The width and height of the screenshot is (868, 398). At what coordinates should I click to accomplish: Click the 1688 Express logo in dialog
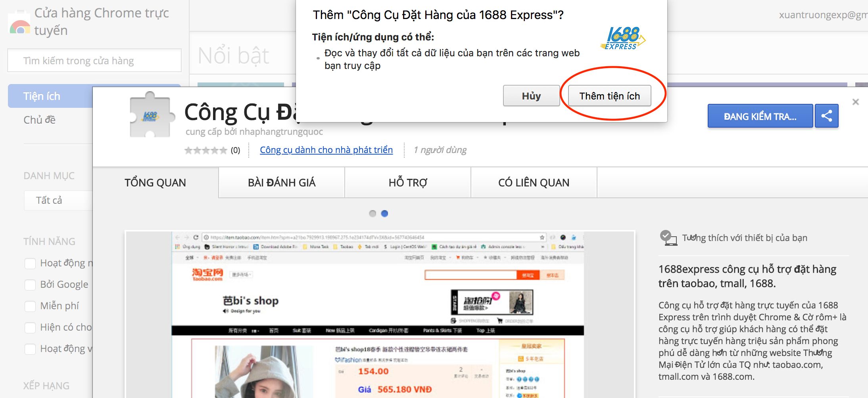point(623,38)
